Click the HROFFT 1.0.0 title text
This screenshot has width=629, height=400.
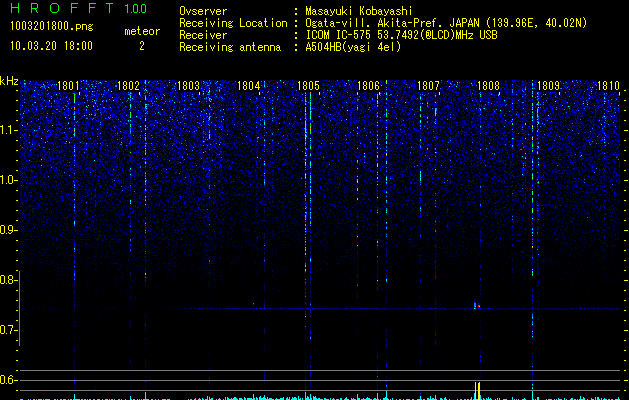tap(78, 8)
